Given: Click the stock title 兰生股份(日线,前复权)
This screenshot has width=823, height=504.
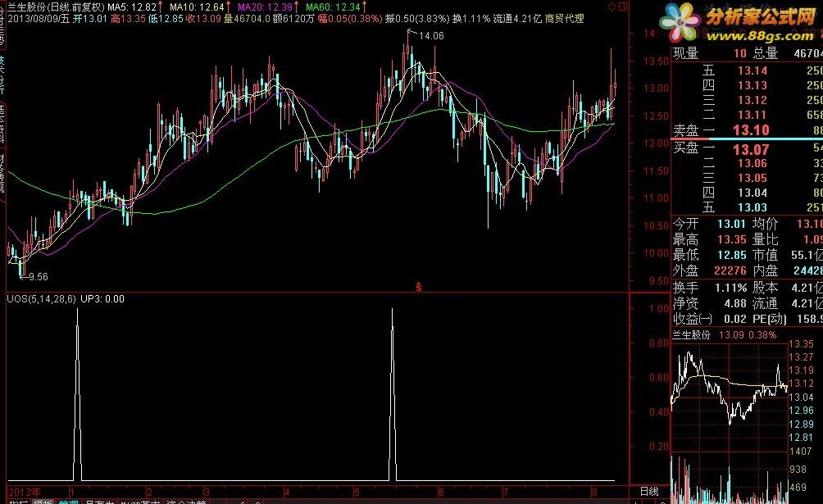Looking at the screenshot, I should 57,7.
